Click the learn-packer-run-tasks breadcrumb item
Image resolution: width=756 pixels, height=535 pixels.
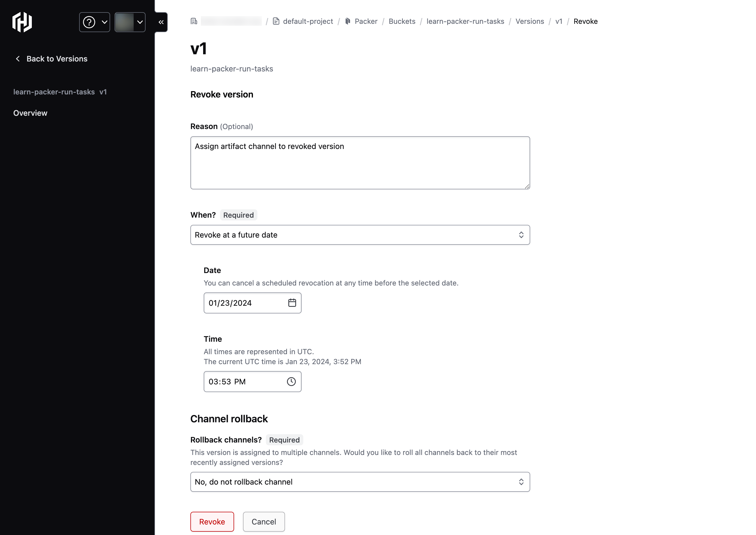pyautogui.click(x=465, y=21)
